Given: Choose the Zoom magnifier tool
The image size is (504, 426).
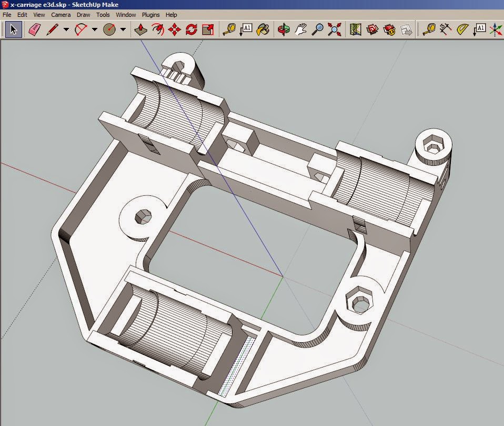Looking at the screenshot, I should [318, 29].
